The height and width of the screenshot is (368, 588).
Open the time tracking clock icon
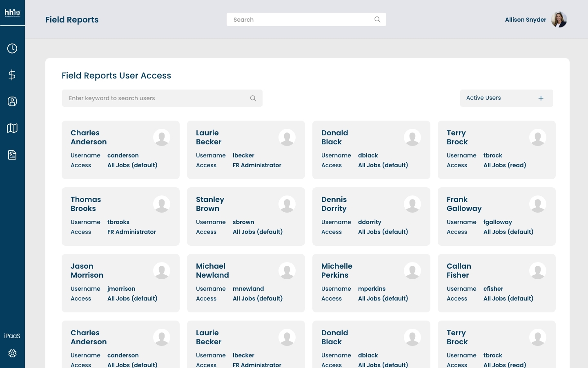tap(12, 48)
